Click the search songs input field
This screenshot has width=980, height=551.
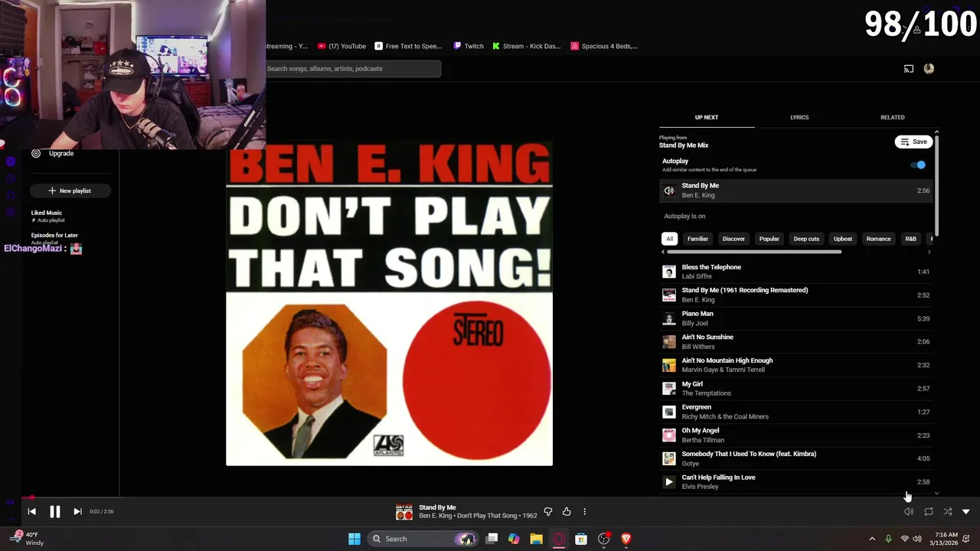click(x=353, y=69)
